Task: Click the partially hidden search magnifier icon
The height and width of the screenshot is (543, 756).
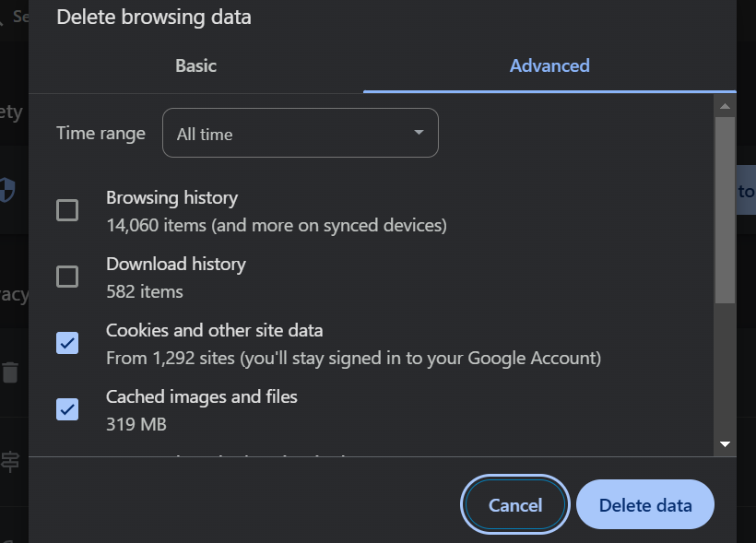Action: click(x=4, y=17)
